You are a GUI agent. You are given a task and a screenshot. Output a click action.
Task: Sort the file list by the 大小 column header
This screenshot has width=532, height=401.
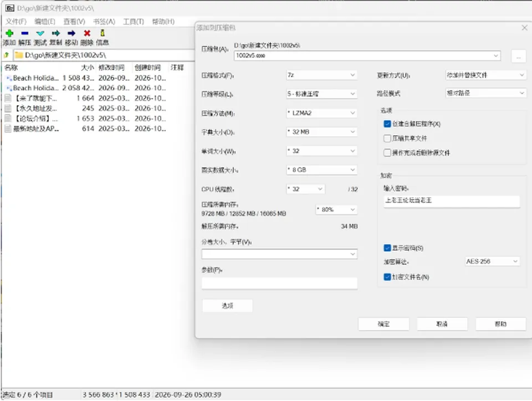tap(87, 68)
